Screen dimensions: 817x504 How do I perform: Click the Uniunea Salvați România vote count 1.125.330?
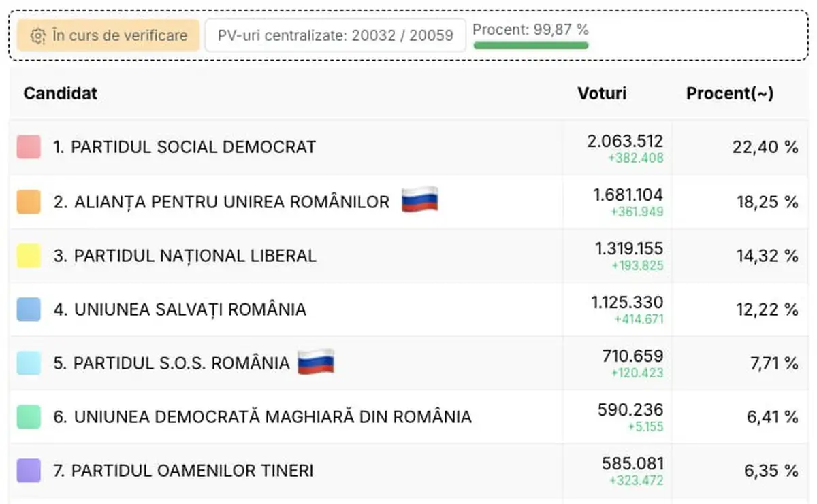click(x=627, y=302)
